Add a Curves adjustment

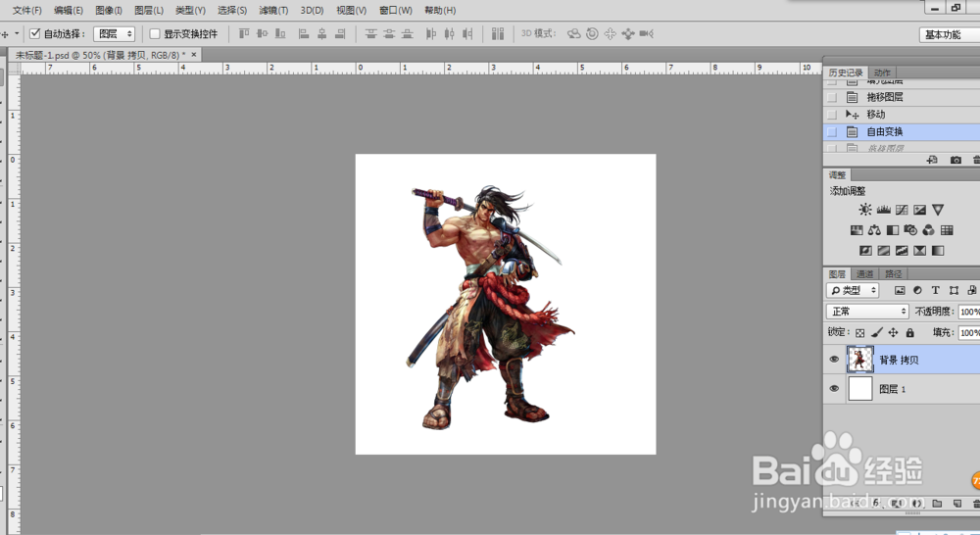(x=902, y=210)
